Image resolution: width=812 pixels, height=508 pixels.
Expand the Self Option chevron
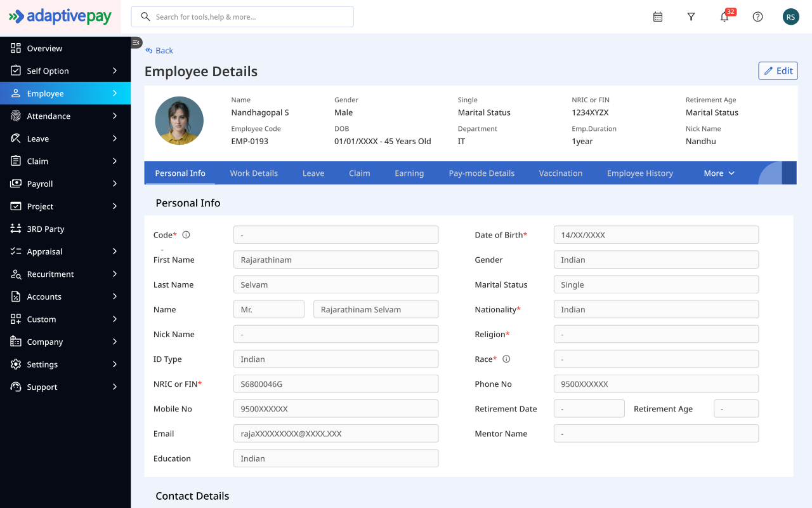[115, 70]
